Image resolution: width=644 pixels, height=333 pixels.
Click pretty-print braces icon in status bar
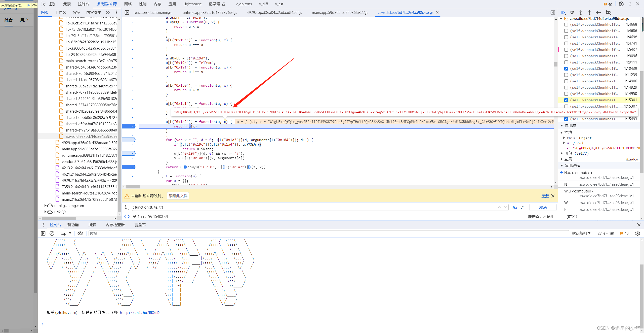(x=127, y=216)
